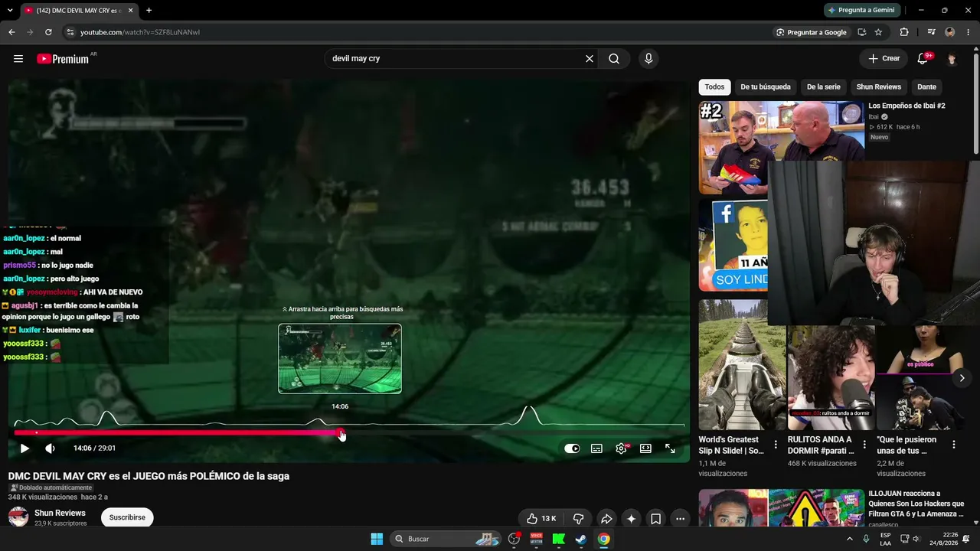
Task: Open 'ILLOJUAN reacciona' video title
Action: point(916,504)
